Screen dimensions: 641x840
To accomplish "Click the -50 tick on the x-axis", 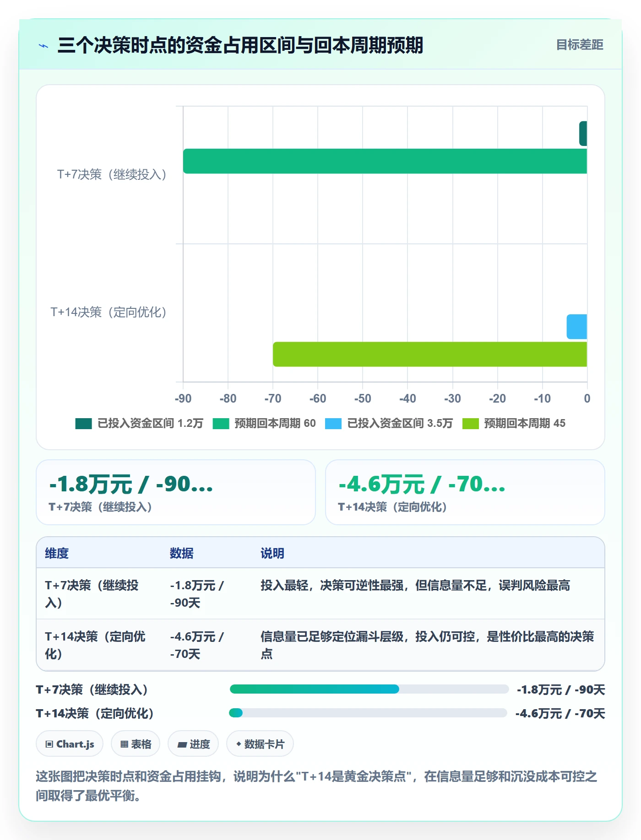I will coord(363,398).
